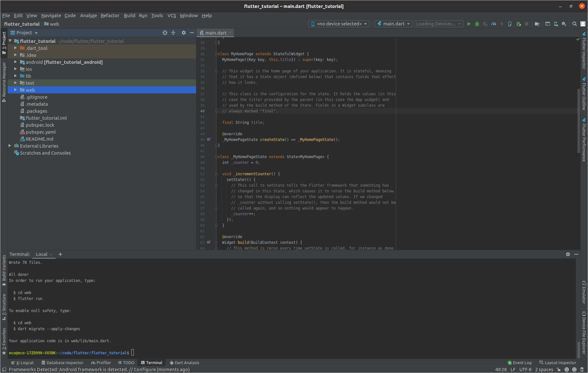588x373 pixels.
Task: Open the Dart Analysis tool window
Action: point(184,363)
